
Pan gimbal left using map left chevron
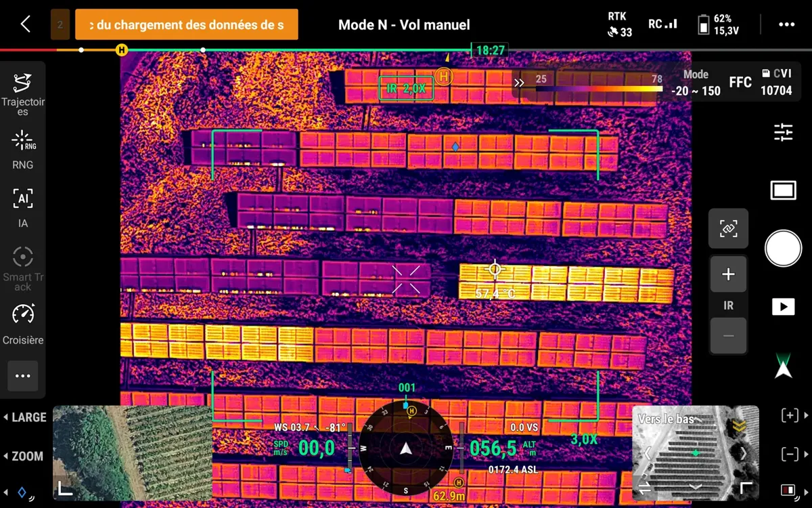(x=648, y=452)
